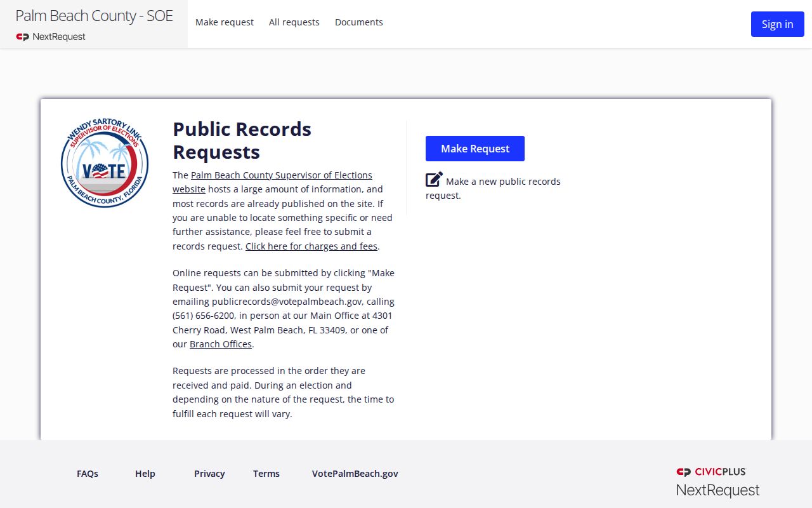Click the CivicPlus NextRequest footer logo

tap(717, 482)
